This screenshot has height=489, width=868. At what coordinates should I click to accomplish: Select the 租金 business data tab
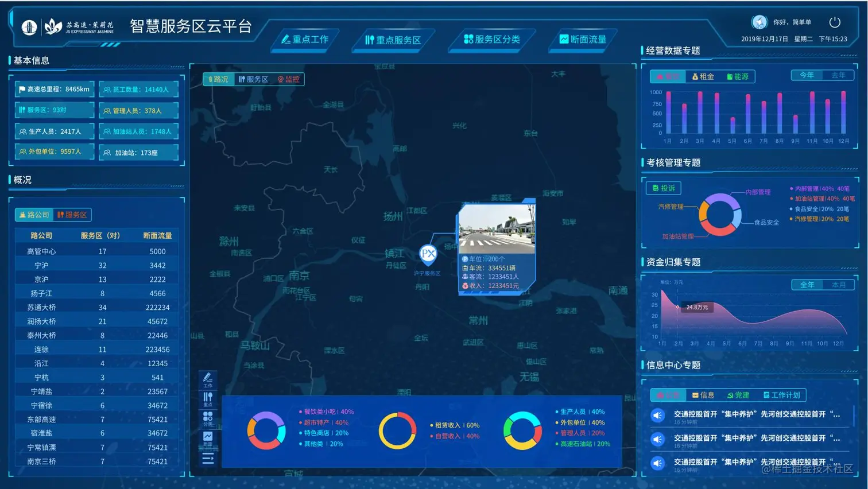point(703,76)
